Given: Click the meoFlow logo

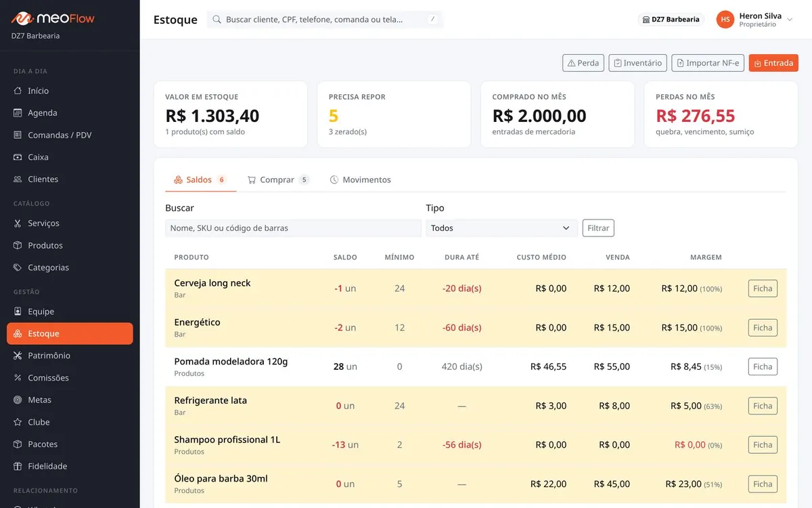Looking at the screenshot, I should click(x=53, y=18).
